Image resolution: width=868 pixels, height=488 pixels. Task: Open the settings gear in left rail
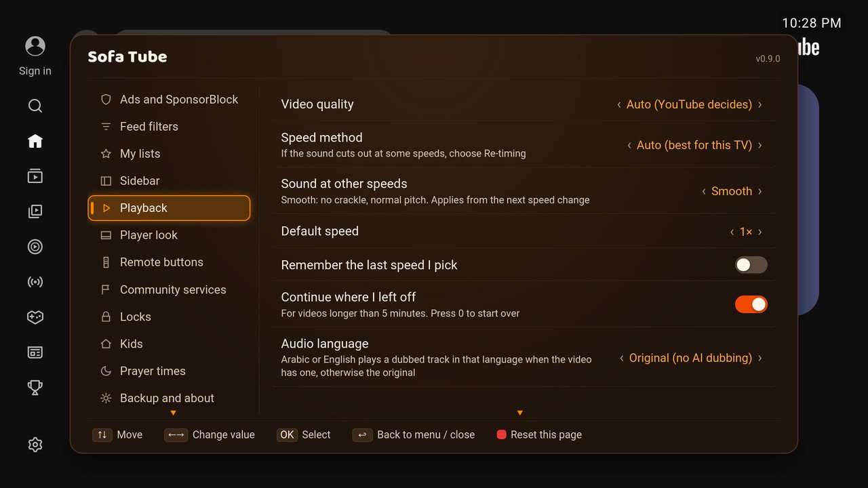pos(35,445)
